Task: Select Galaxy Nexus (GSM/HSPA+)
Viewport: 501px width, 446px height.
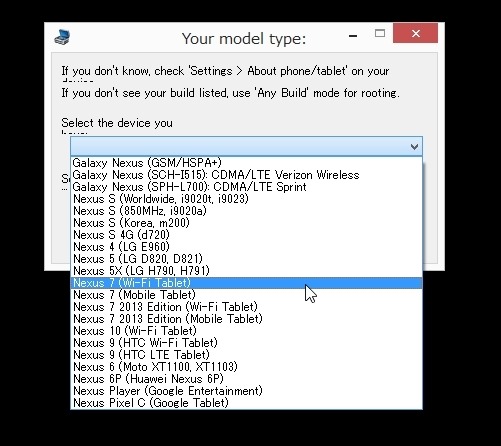Action: (246, 163)
